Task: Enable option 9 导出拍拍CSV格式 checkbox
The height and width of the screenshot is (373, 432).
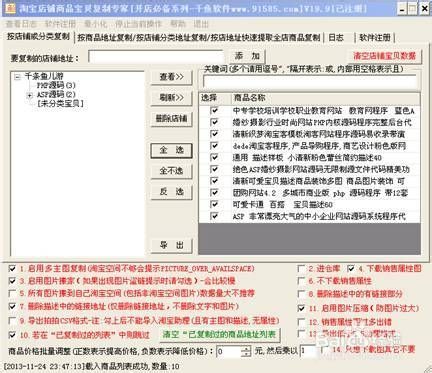Action: (12, 321)
